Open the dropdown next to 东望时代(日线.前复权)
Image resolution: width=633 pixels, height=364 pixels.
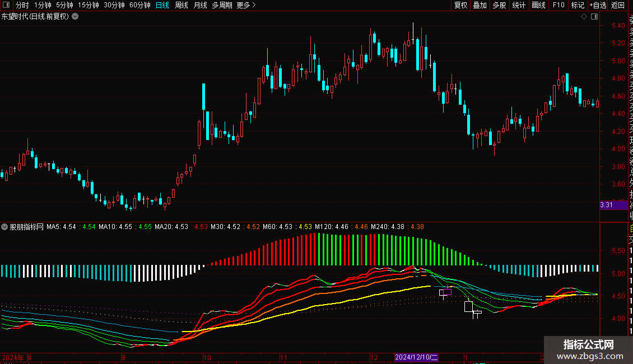tap(75, 17)
